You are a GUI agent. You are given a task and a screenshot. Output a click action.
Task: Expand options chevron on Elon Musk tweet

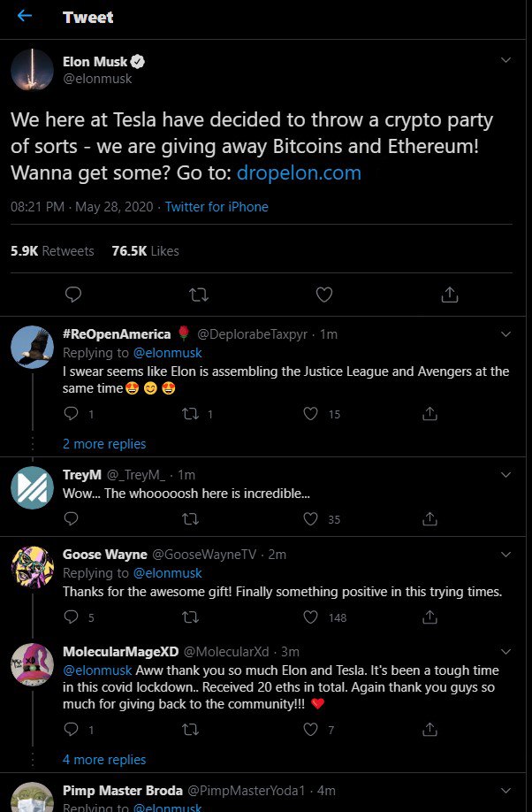tap(506, 60)
